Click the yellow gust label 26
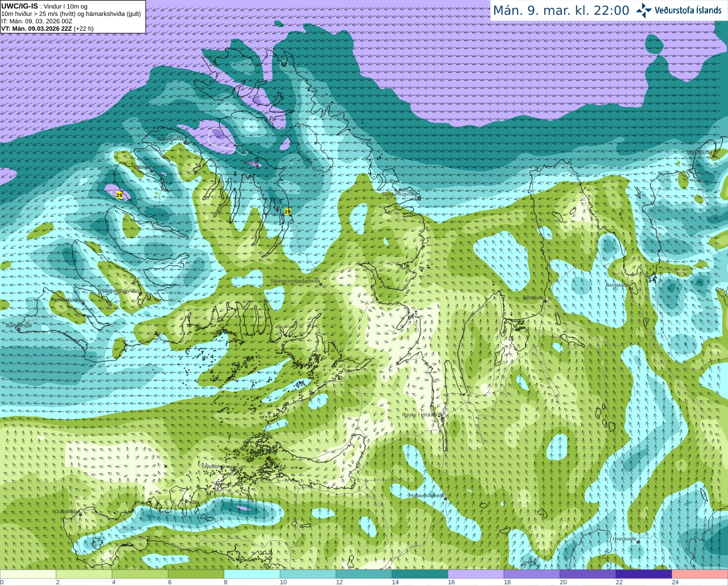The image size is (728, 586). 119,195
